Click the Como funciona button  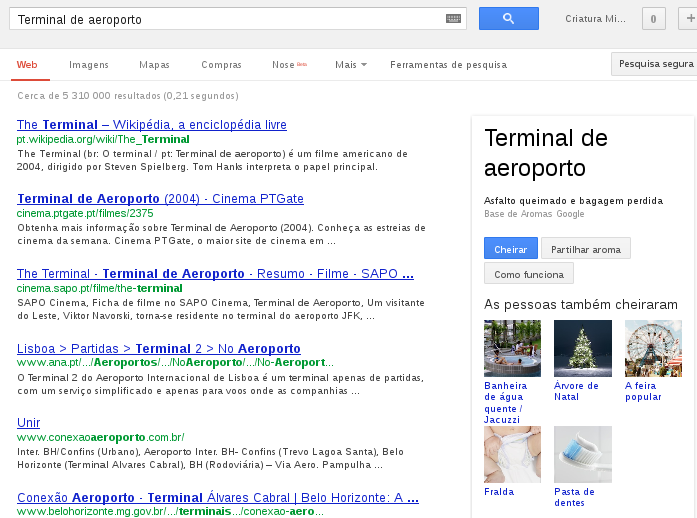[x=529, y=273]
